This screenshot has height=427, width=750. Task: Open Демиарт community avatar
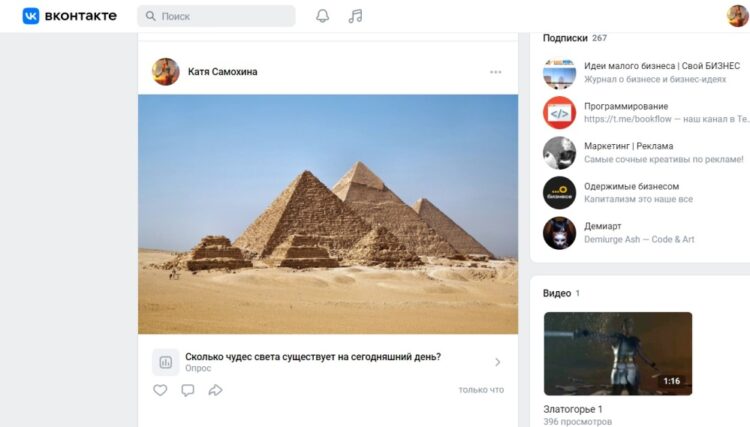pos(559,233)
